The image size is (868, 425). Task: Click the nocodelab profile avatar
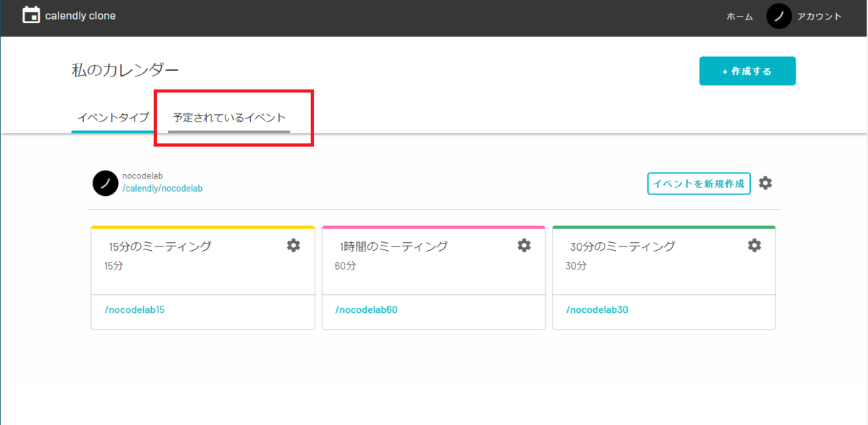point(106,183)
